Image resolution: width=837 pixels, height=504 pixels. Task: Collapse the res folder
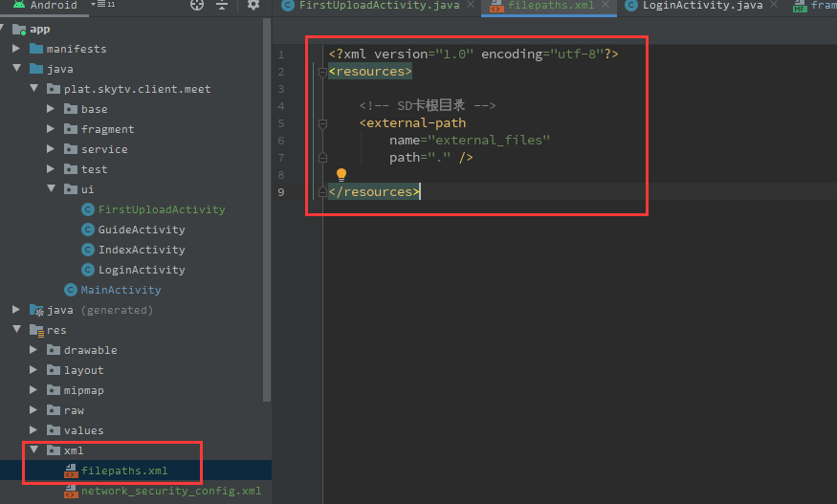[16, 329]
